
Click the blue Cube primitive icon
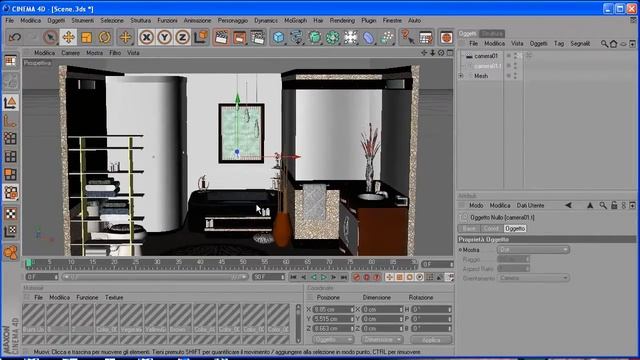(278, 37)
